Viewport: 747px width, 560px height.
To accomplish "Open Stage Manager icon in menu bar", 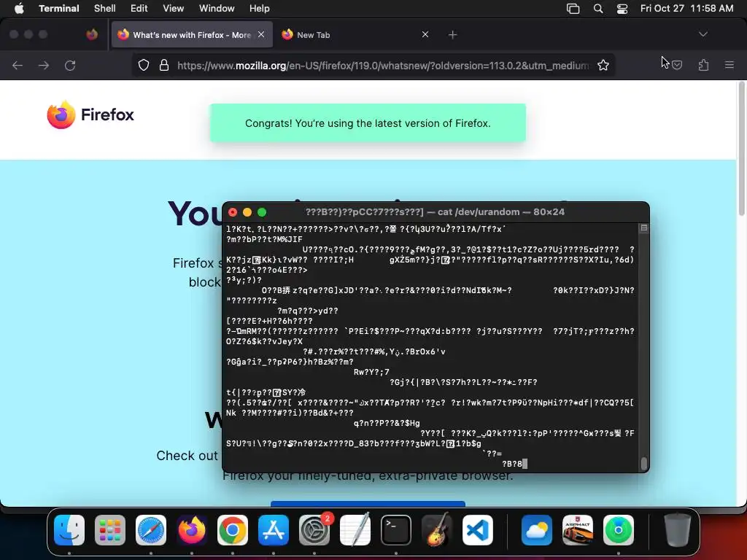I will (573, 9).
